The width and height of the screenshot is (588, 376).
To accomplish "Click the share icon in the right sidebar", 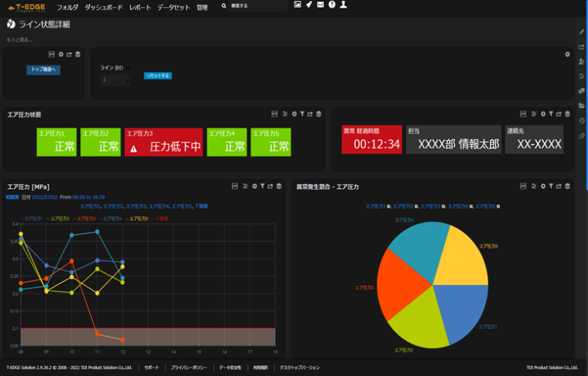I will click(x=582, y=47).
